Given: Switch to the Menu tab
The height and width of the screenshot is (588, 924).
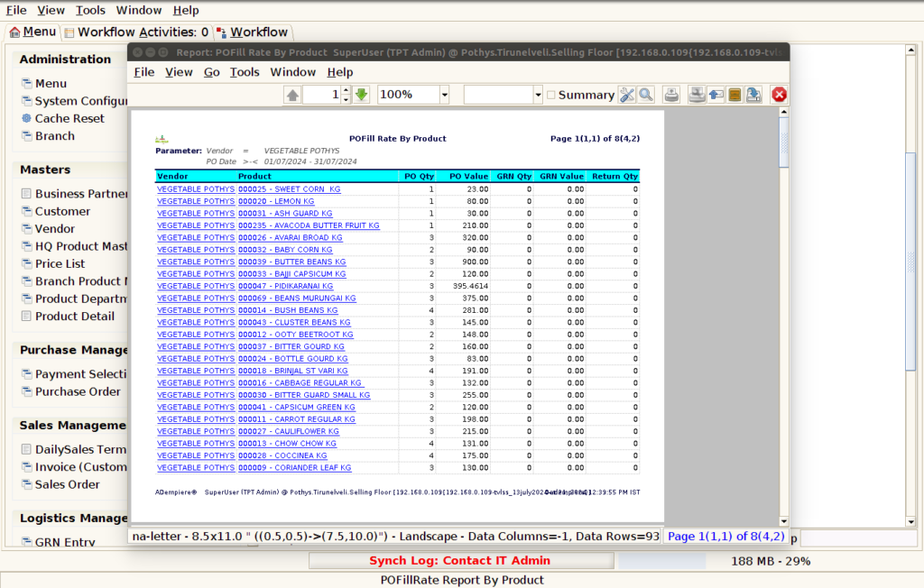Looking at the screenshot, I should [x=33, y=32].
